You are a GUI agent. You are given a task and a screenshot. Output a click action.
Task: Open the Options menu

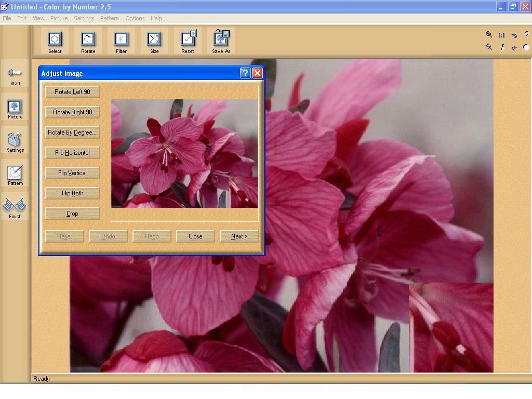[x=135, y=18]
